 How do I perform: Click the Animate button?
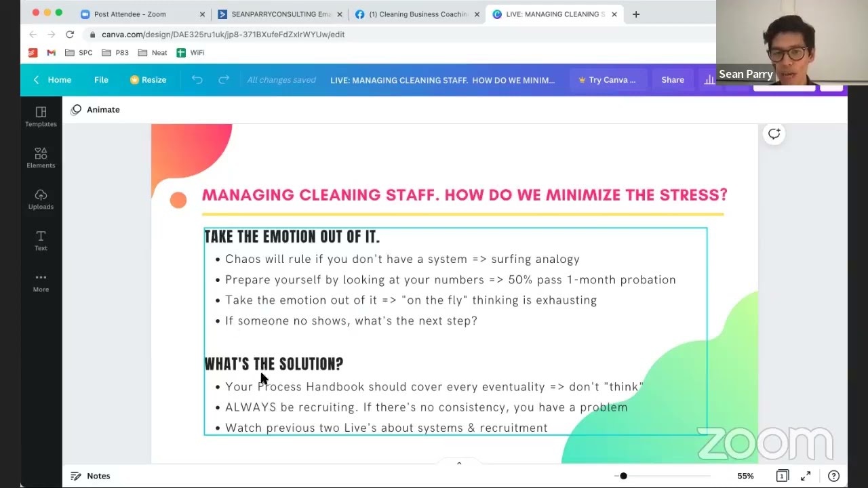pyautogui.click(x=96, y=110)
